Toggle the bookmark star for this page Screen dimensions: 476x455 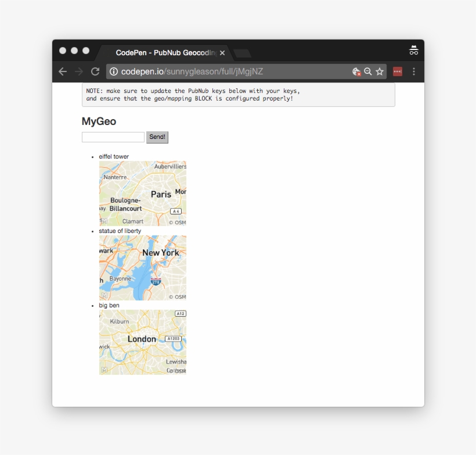380,71
